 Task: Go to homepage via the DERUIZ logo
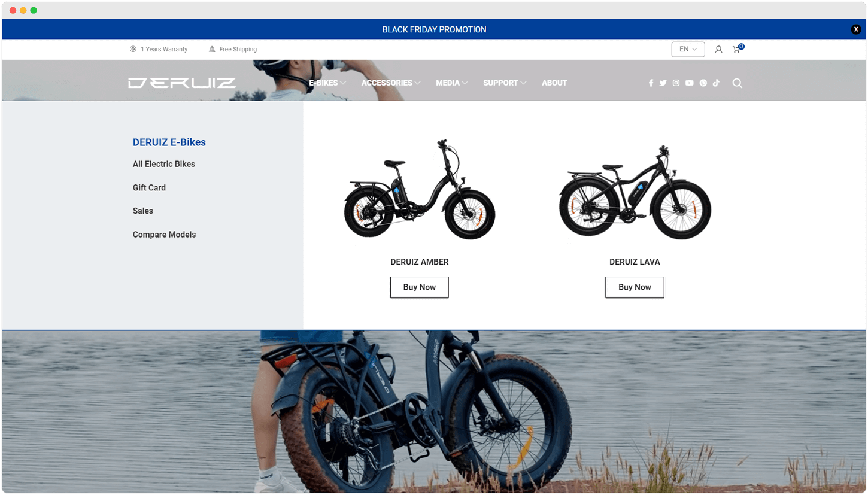pos(182,83)
